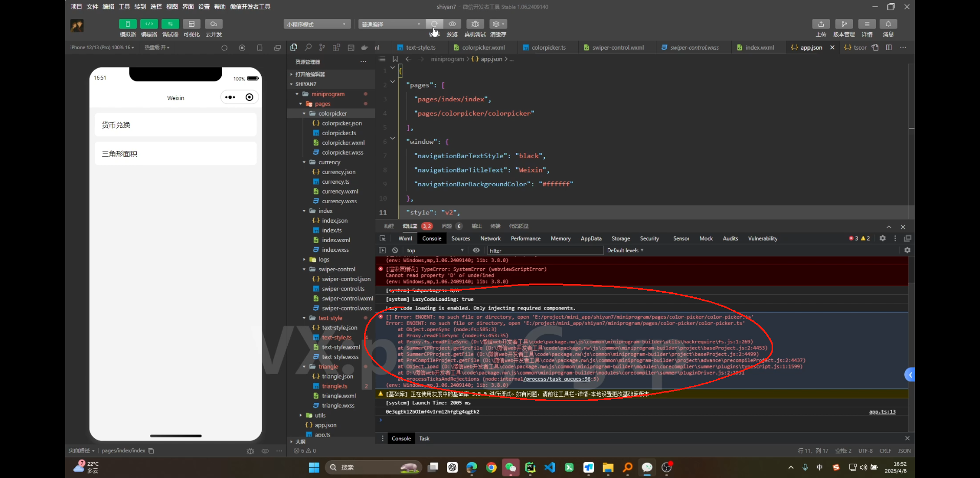The height and width of the screenshot is (478, 980).
Task: Toggle the 编辑器 editor panel button
Action: [x=149, y=24]
